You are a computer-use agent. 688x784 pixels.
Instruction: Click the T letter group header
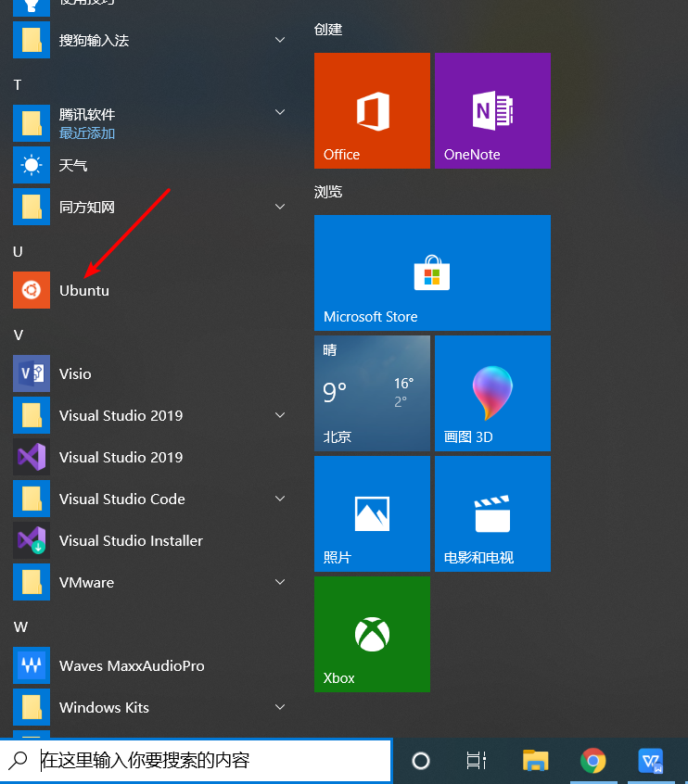tap(18, 85)
